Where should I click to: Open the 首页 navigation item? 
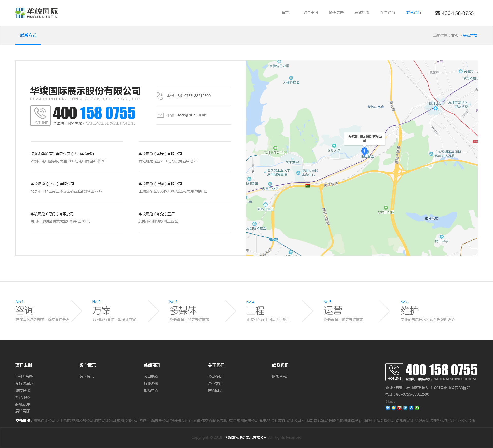click(285, 13)
